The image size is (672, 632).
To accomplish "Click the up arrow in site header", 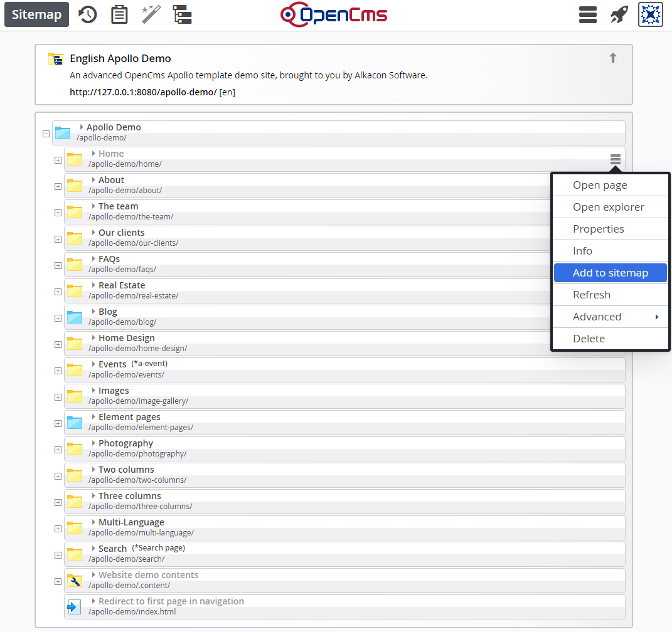I will coord(613,58).
